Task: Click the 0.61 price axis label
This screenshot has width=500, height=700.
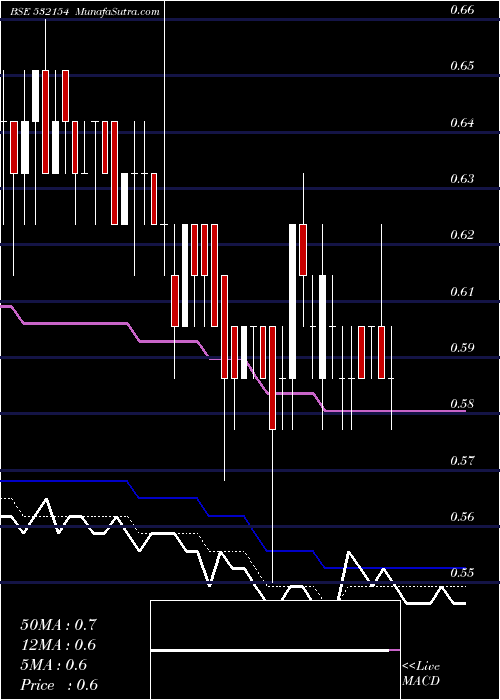Action: tap(462, 292)
